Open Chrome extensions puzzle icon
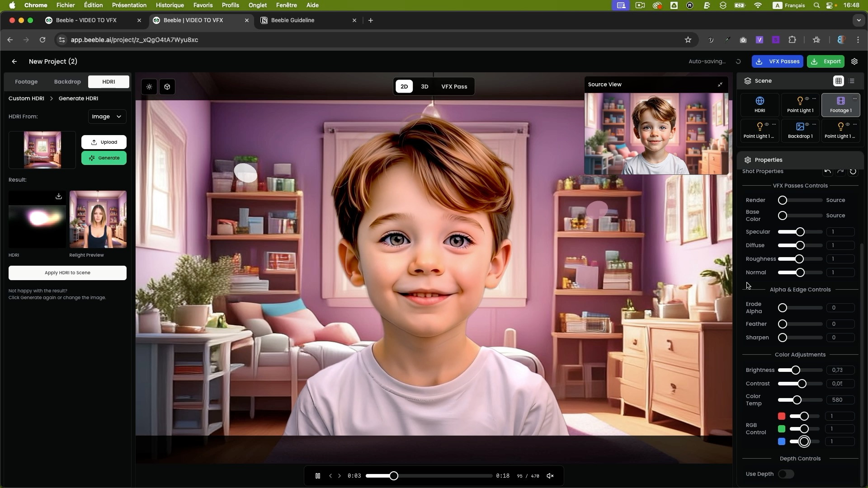 (792, 40)
